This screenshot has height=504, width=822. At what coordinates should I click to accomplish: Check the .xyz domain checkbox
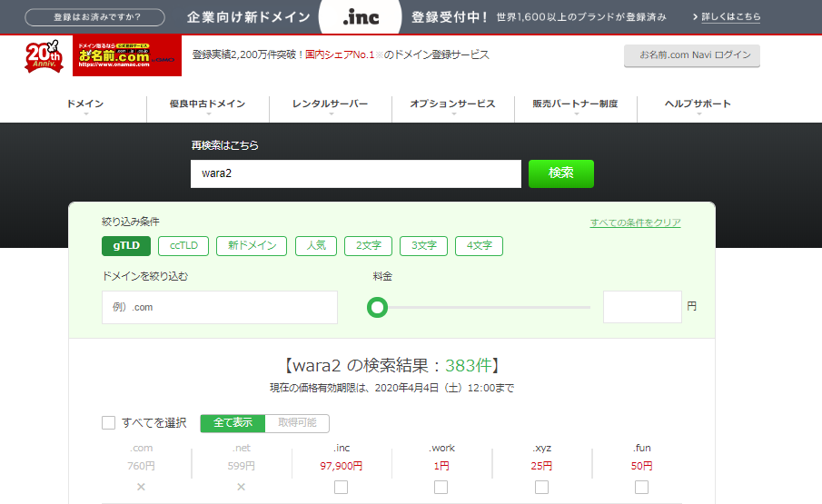click(x=541, y=488)
